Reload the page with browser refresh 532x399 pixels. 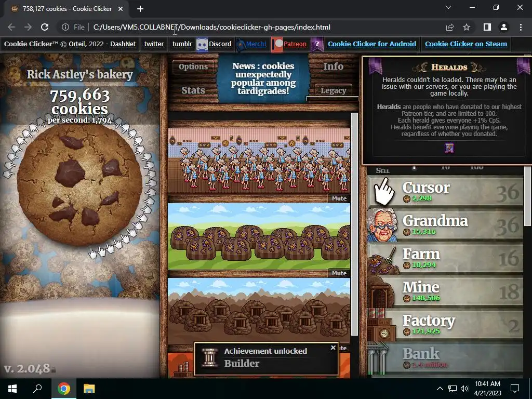pos(45,27)
